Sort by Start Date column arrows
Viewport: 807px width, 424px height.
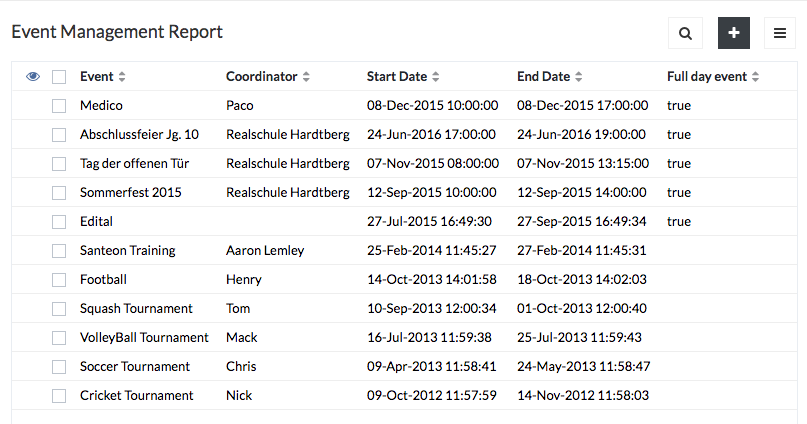click(435, 77)
